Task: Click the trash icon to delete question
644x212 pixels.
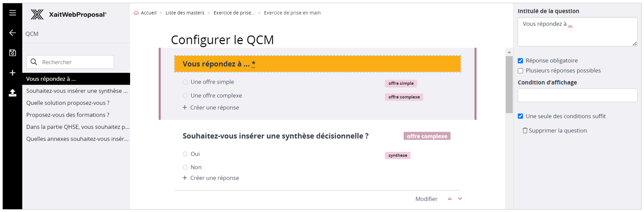Action: point(525,131)
